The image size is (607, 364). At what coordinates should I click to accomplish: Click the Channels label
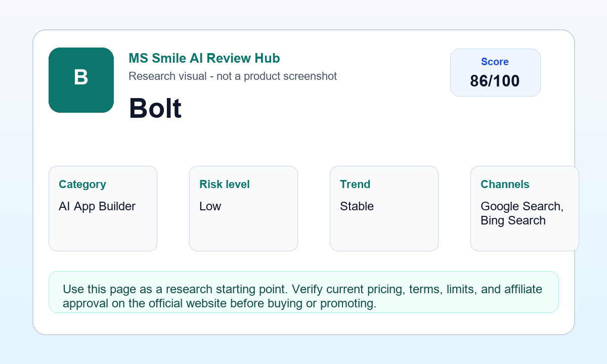(505, 185)
